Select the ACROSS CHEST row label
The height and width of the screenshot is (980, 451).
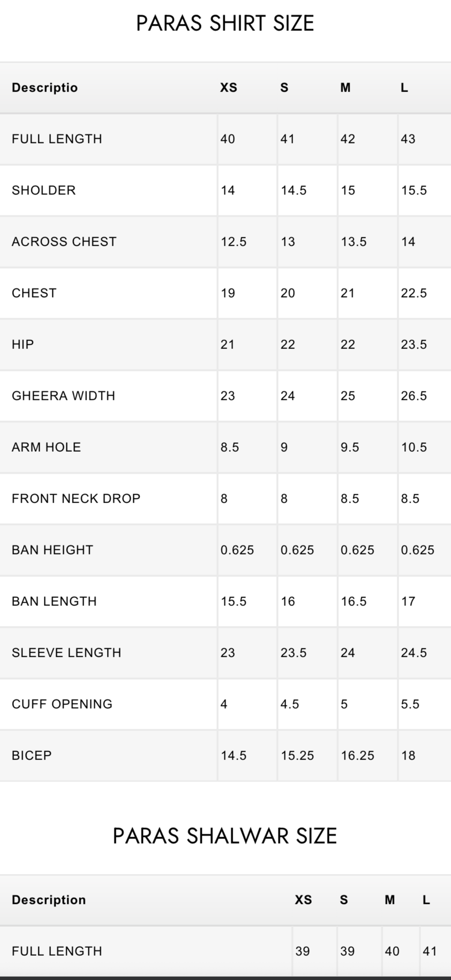[x=64, y=241]
